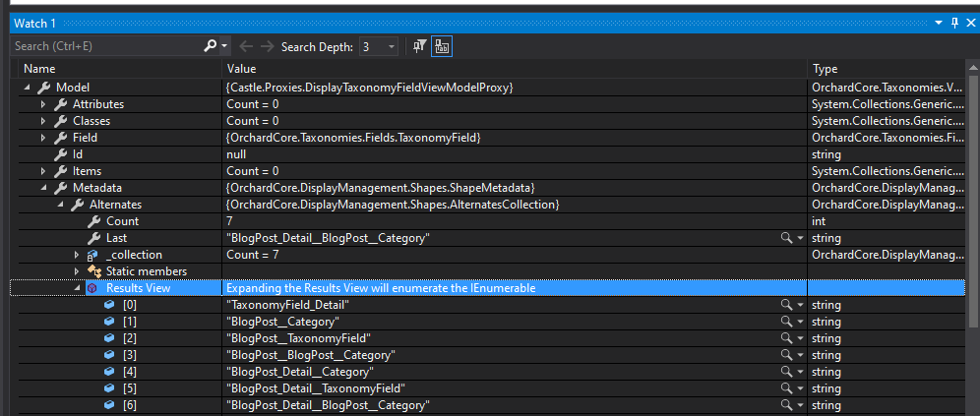Open visualizer dropdown arrow for the [5] row
The height and width of the screenshot is (416, 980).
[800, 388]
